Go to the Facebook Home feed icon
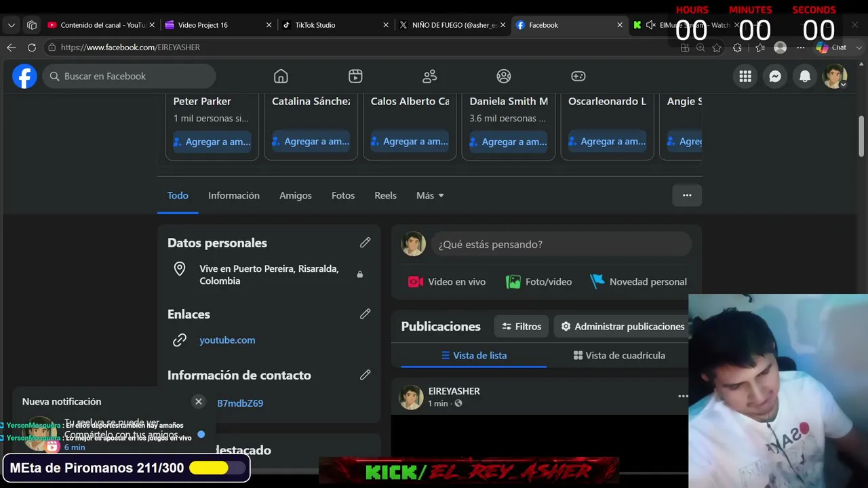 [281, 76]
